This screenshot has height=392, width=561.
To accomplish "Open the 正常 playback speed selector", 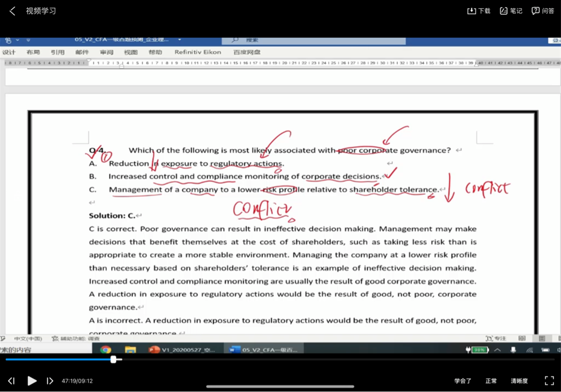I will pos(491,381).
